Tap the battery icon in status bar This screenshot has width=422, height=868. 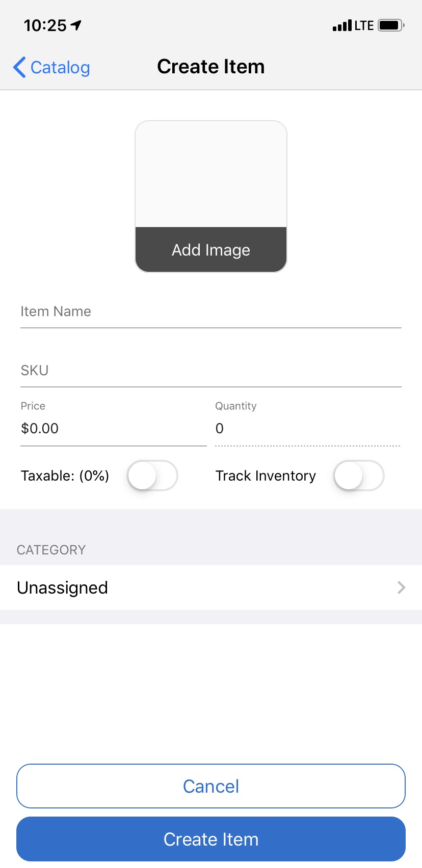pos(391,25)
